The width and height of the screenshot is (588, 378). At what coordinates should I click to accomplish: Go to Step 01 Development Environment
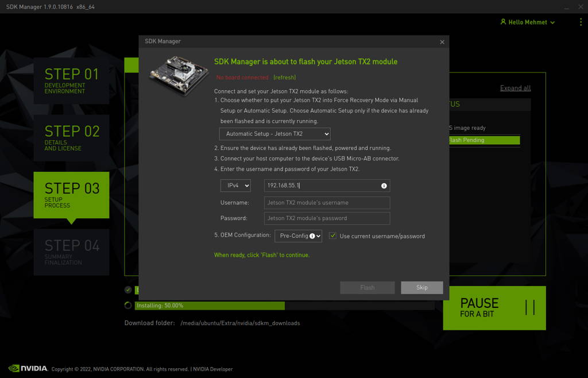click(x=71, y=80)
